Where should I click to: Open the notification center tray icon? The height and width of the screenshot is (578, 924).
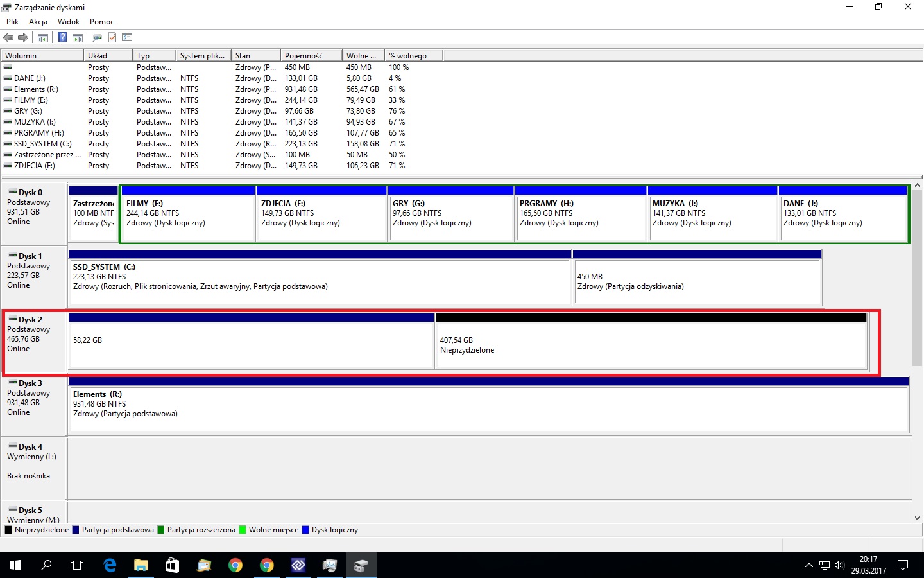click(x=903, y=565)
